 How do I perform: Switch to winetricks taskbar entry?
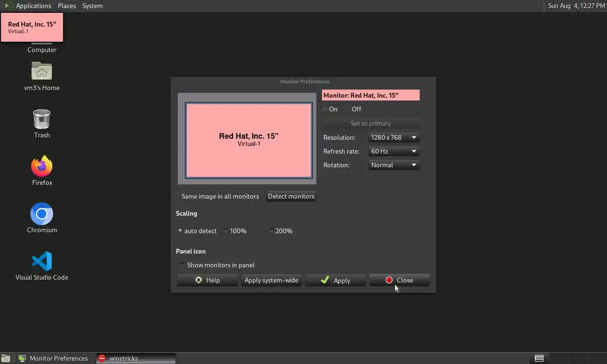click(136, 358)
